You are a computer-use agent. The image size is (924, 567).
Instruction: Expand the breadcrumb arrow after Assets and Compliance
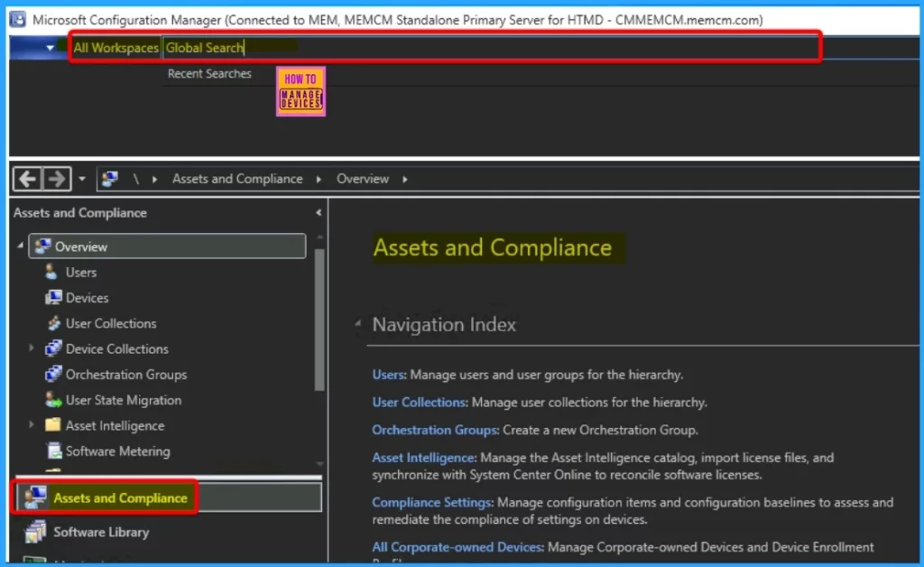319,179
